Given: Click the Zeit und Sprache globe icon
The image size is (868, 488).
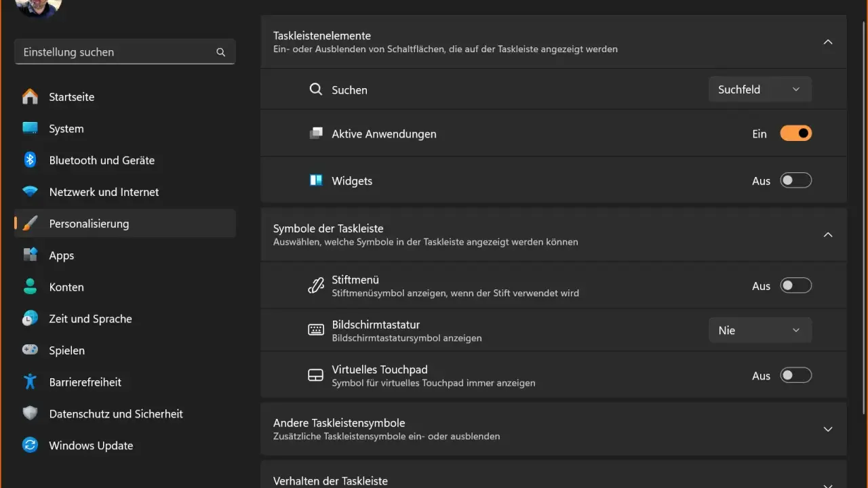Looking at the screenshot, I should coord(30,319).
